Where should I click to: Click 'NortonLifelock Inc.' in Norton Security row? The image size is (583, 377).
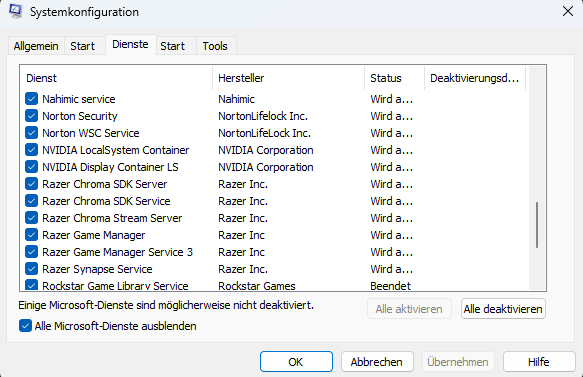click(x=263, y=116)
